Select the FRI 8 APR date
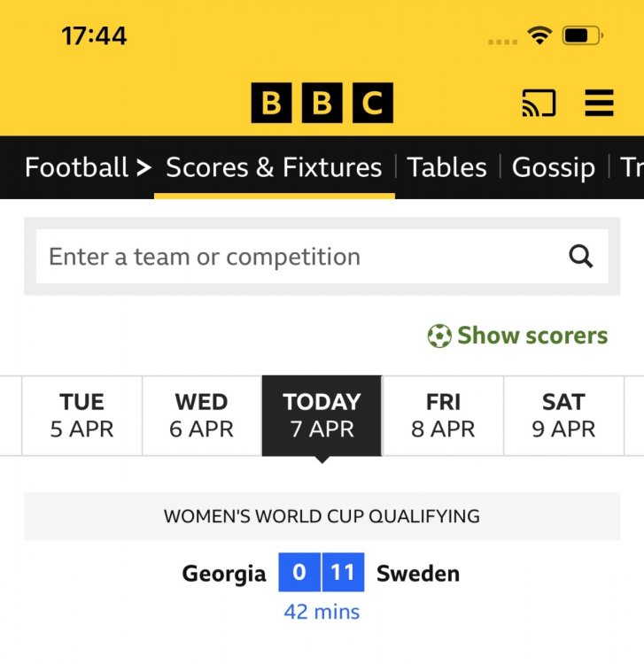644x664 pixels. [443, 415]
